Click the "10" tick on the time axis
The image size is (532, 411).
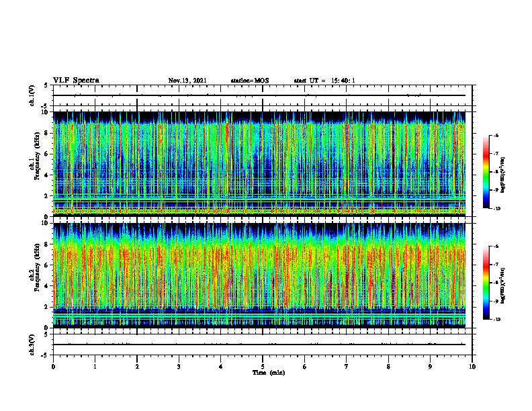click(x=472, y=367)
